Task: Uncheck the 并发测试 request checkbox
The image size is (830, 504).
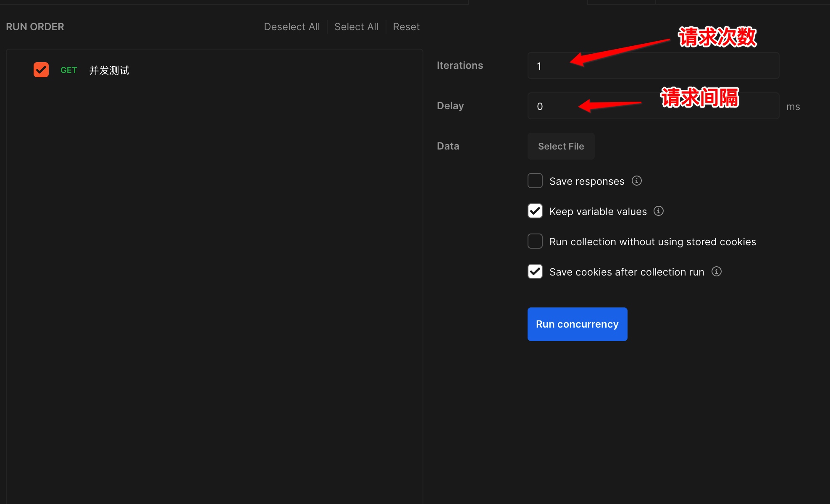Action: coord(41,70)
